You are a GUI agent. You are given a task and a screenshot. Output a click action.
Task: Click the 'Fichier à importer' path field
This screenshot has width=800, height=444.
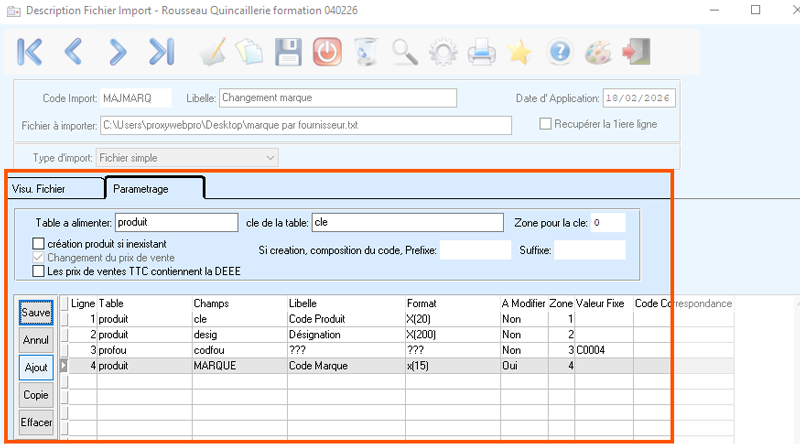[x=306, y=125]
